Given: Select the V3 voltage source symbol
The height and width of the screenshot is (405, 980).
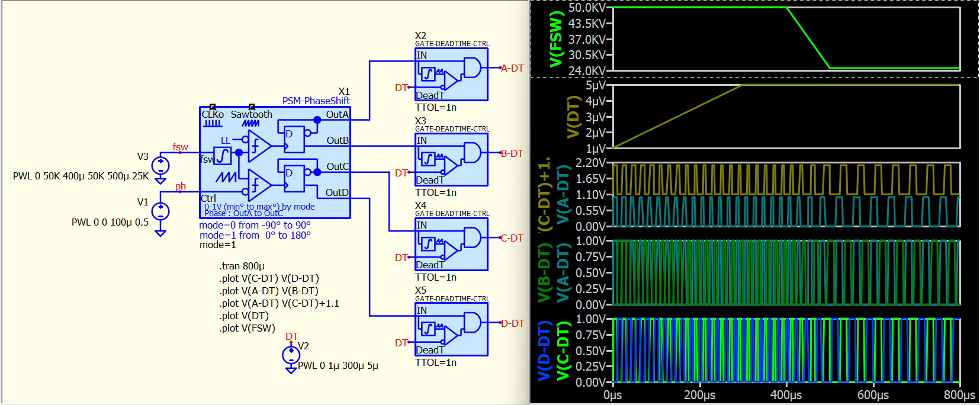Looking at the screenshot, I should click(x=160, y=166).
